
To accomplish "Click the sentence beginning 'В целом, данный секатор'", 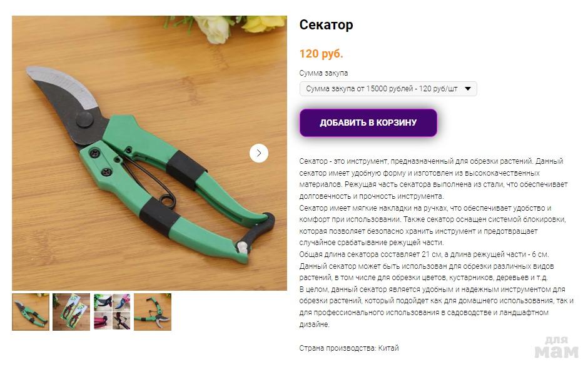I will pos(437,306).
